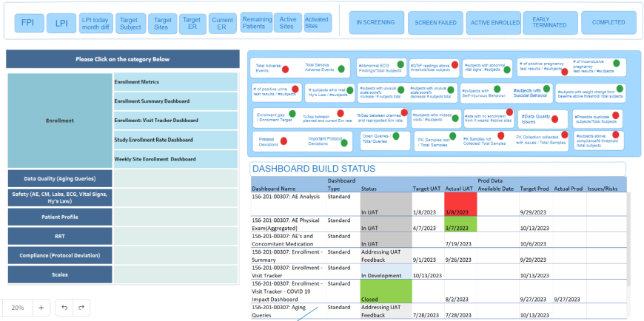Open the LPI today month diff tile
The image size is (644, 321).
pos(95,23)
